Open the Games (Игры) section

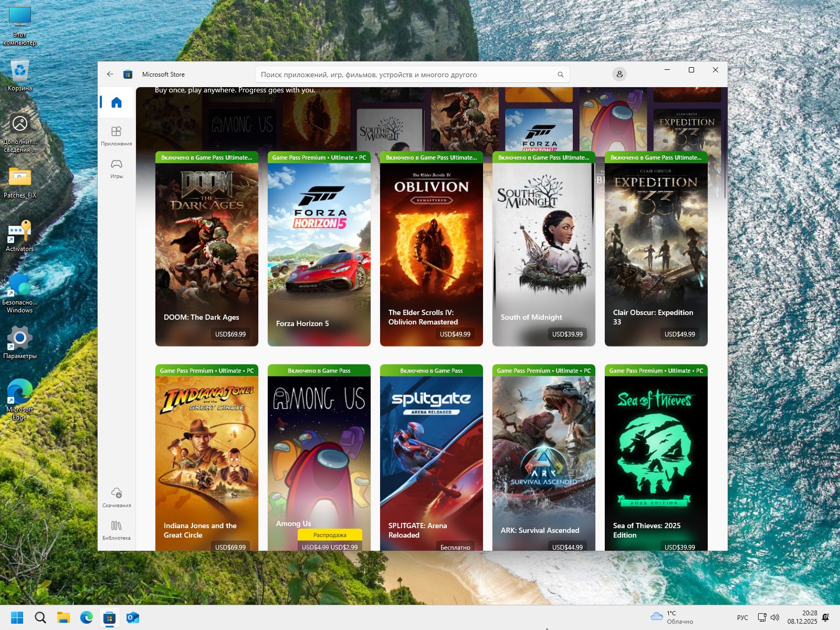tap(117, 169)
